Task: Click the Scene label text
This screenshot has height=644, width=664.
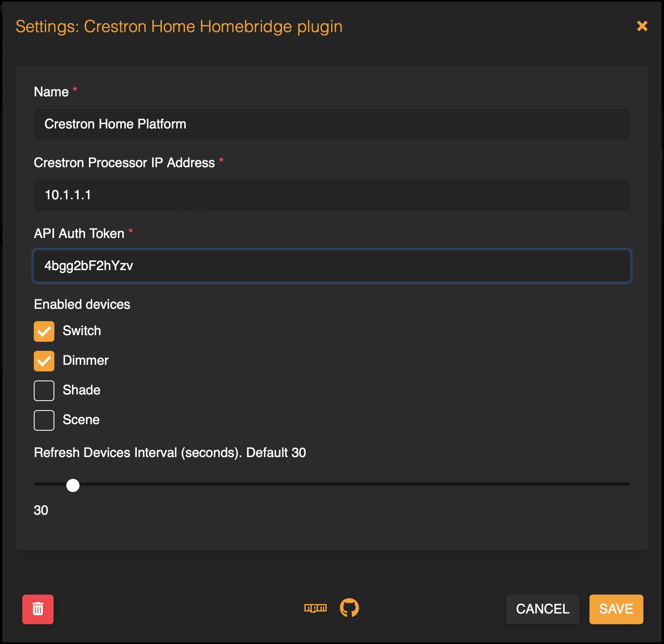Action: pyautogui.click(x=81, y=420)
